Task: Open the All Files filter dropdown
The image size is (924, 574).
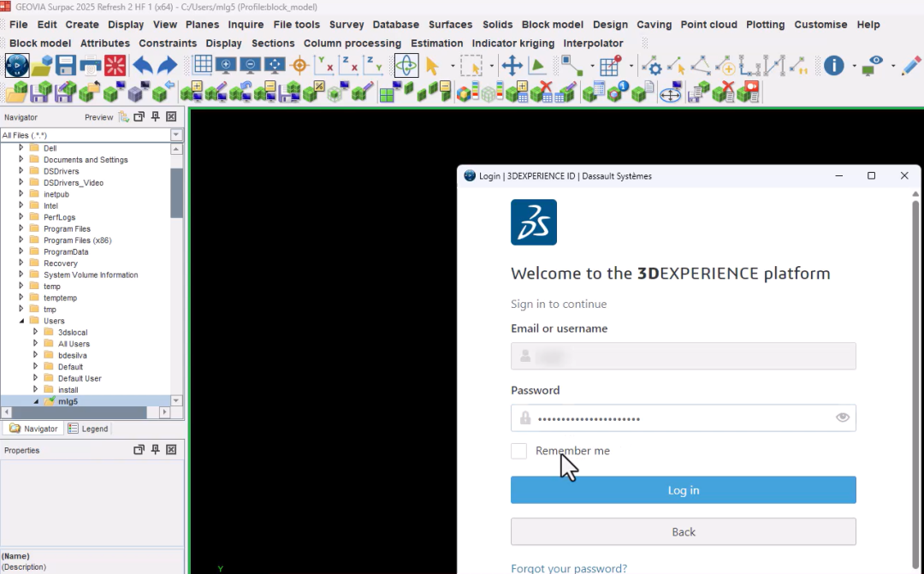Action: 176,135
